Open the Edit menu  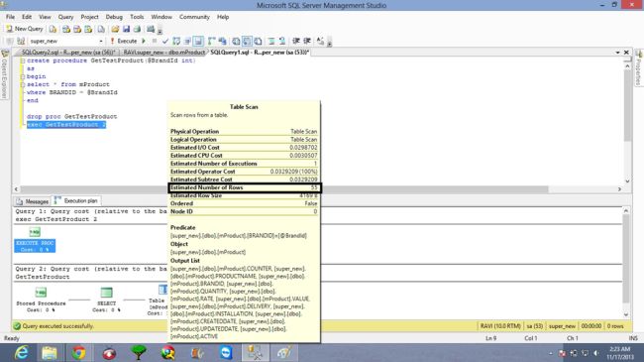(27, 17)
